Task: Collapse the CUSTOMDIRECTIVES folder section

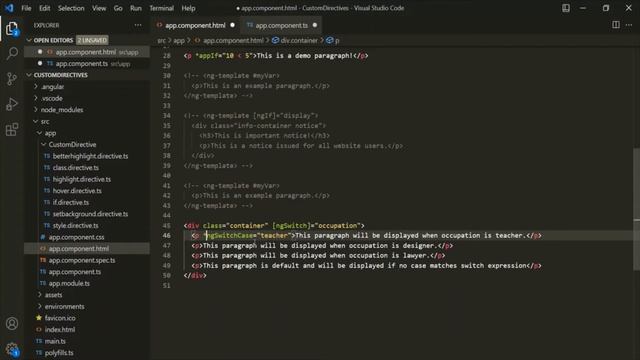Action: pyautogui.click(x=60, y=75)
